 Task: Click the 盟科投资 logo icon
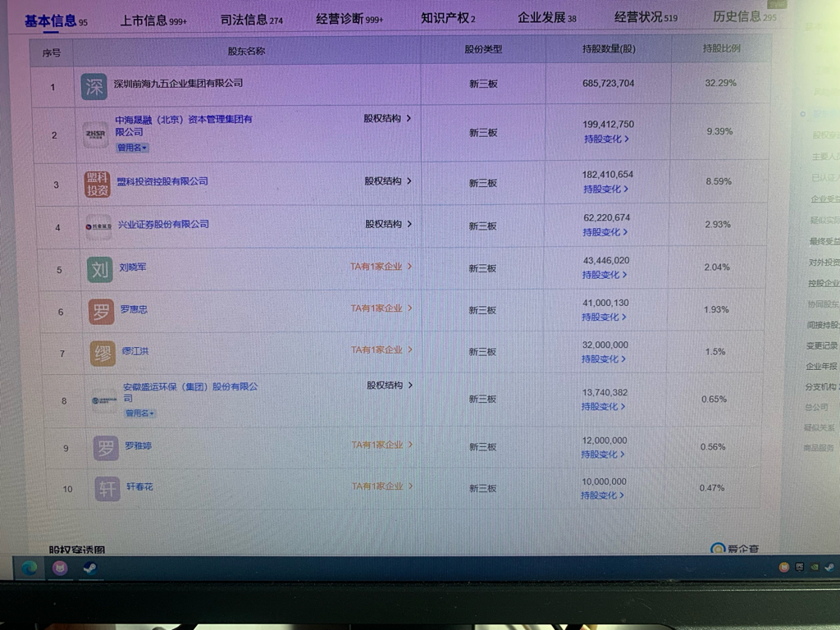(x=97, y=185)
